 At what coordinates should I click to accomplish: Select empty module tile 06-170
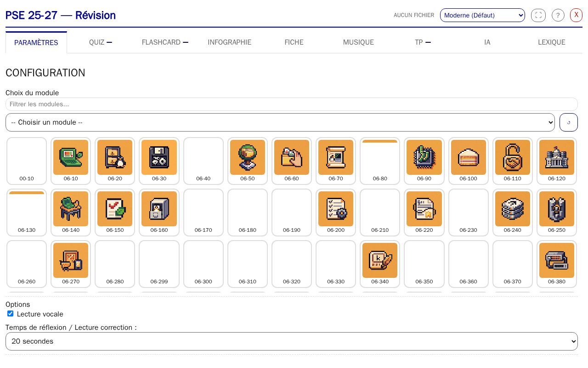pyautogui.click(x=203, y=213)
